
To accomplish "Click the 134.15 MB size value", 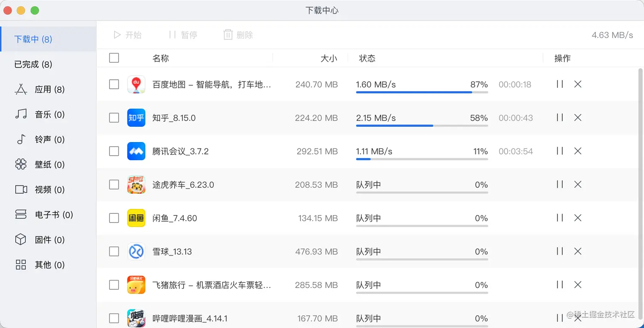I will click(x=318, y=218).
